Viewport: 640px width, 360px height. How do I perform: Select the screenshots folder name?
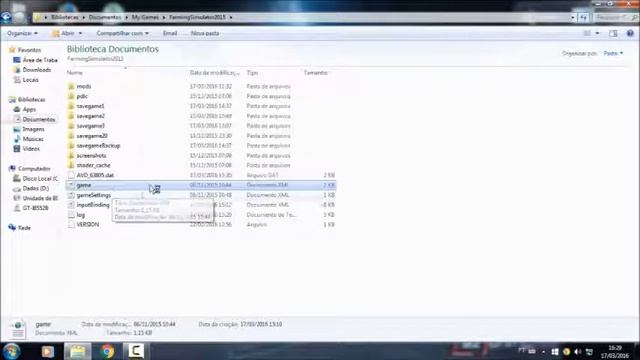pos(91,156)
